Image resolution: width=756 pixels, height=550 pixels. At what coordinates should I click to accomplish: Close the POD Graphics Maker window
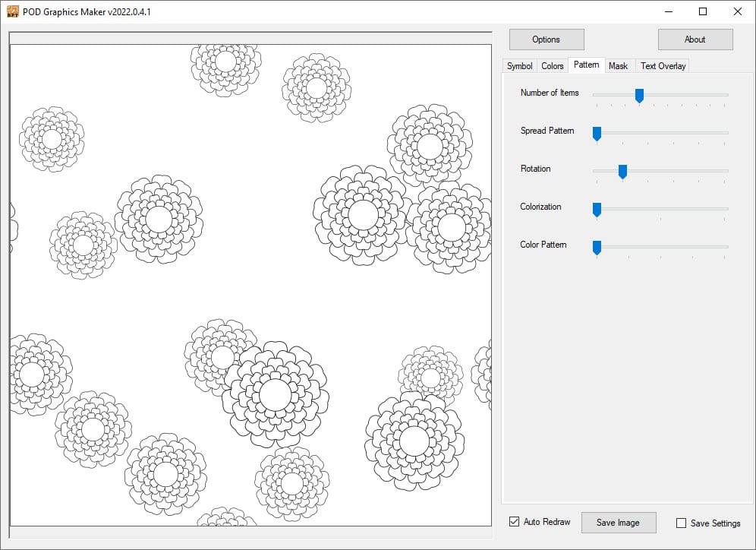(x=737, y=11)
